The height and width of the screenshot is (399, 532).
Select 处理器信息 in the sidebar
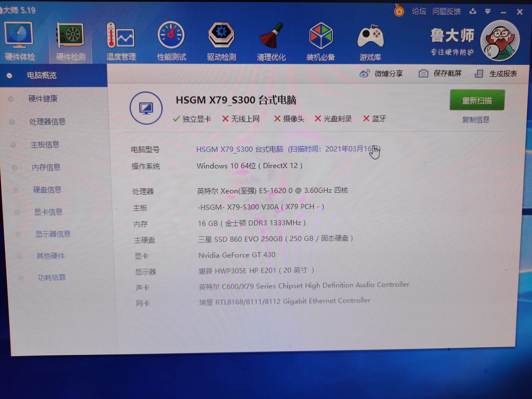pyautogui.click(x=48, y=121)
